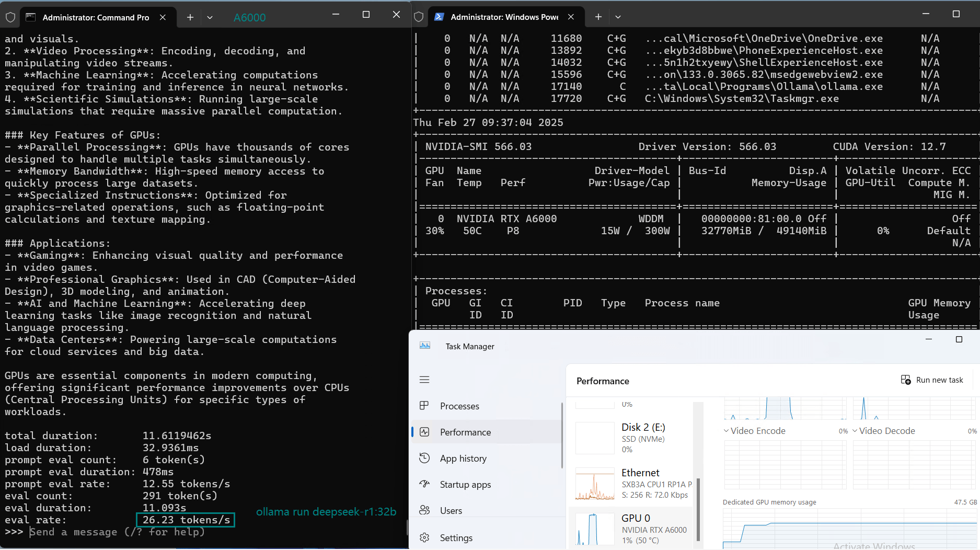Click the eval count 291 token(s) value

[180, 496]
